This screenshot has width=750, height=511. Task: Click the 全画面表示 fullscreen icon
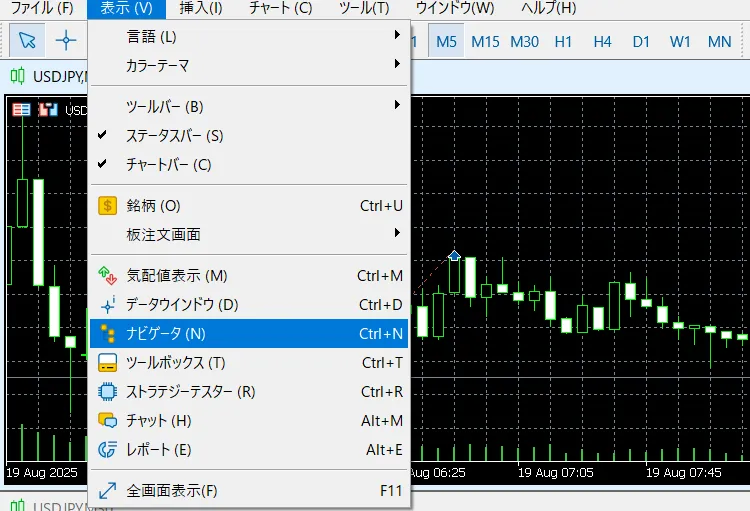(x=108, y=491)
